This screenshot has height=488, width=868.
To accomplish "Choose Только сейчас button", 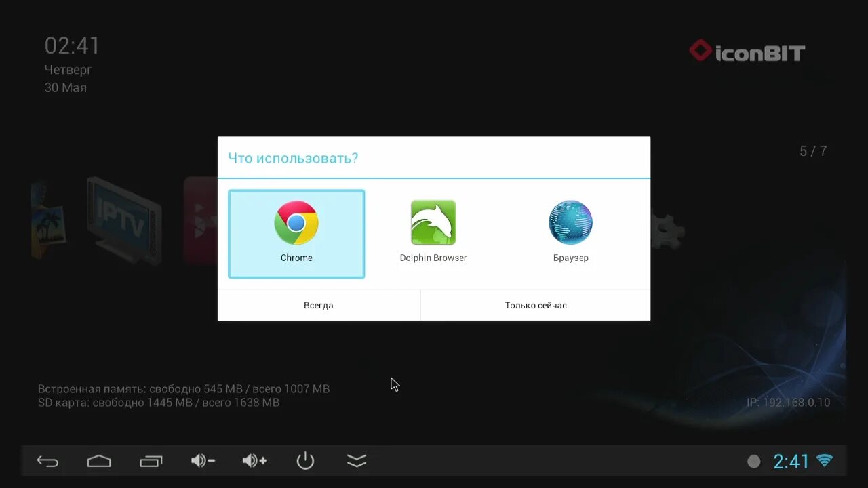I will [x=536, y=306].
